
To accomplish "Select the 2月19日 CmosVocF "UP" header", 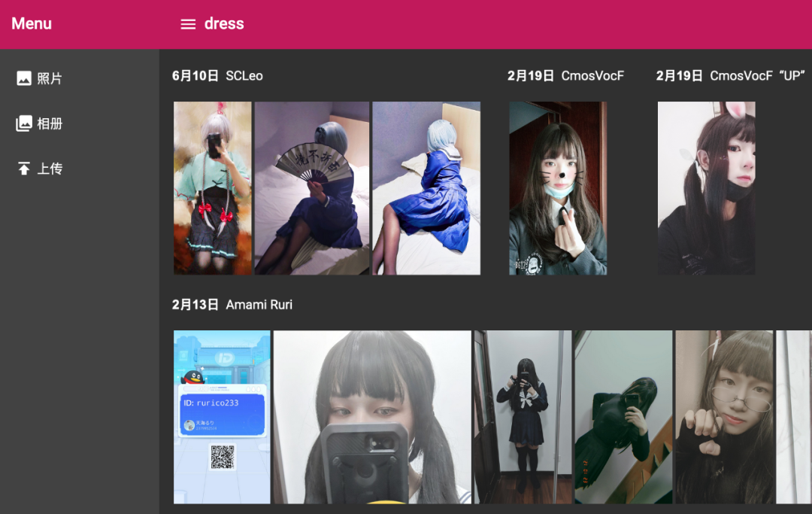I will (730, 76).
